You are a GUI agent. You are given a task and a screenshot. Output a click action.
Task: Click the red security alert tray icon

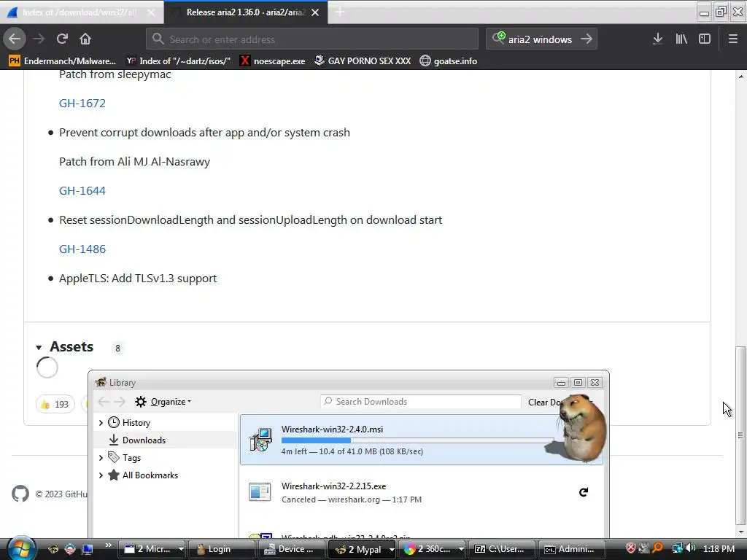(x=630, y=548)
